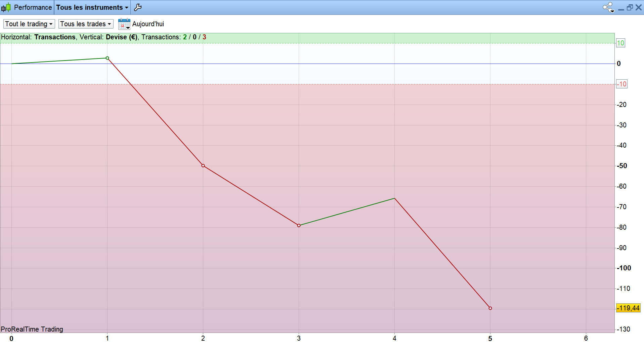Screen dimensions: 644x342
Task: Select the data point at transaction 3
Action: tap(299, 225)
